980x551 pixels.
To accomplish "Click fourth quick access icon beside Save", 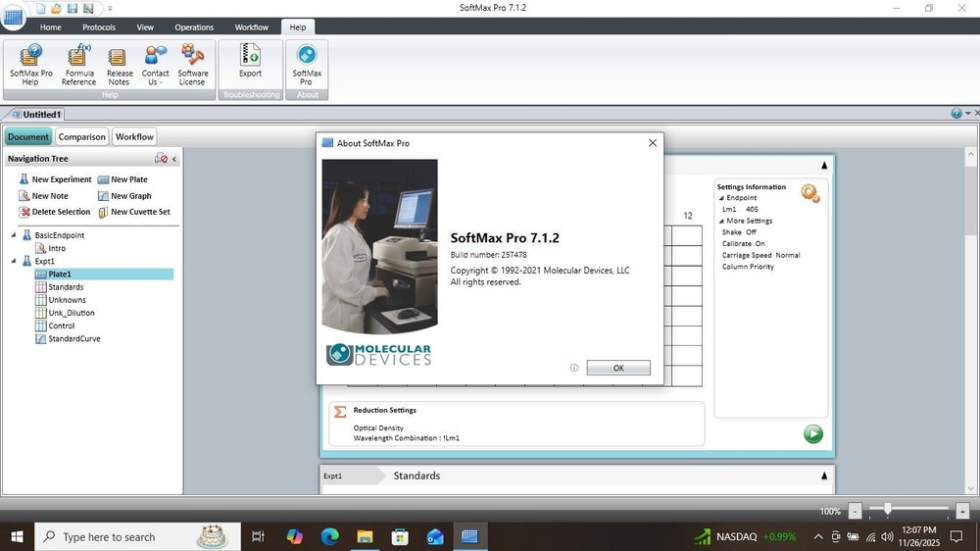I will pyautogui.click(x=88, y=8).
